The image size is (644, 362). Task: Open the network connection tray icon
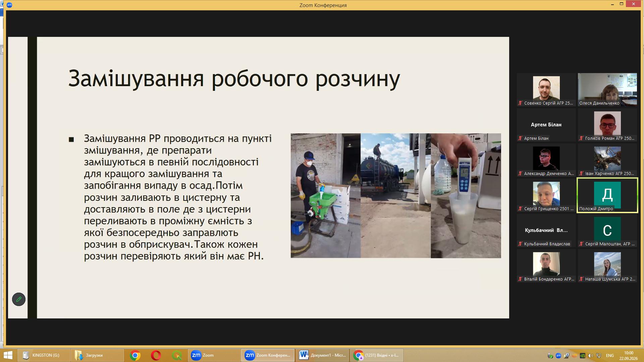click(x=599, y=356)
